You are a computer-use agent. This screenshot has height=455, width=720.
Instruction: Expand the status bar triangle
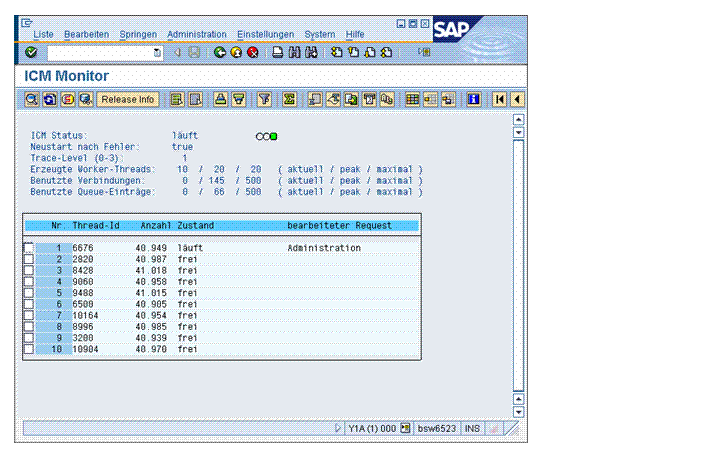pyautogui.click(x=338, y=428)
